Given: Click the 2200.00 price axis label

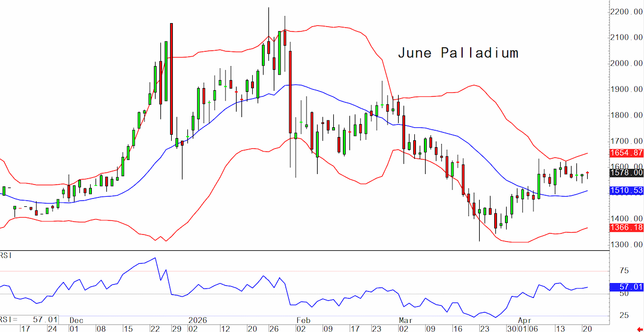Looking at the screenshot, I should (x=627, y=12).
